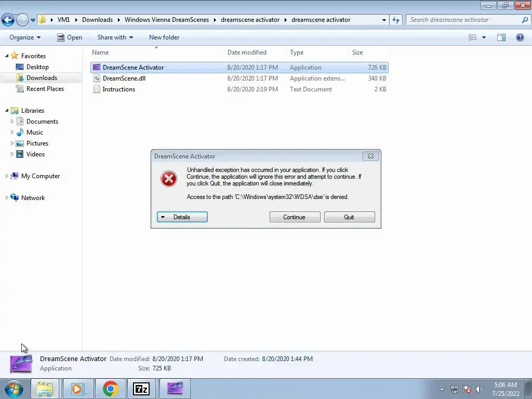Click the Explorer forward arrow button
Screen dimensions: 532x399
point(22,20)
